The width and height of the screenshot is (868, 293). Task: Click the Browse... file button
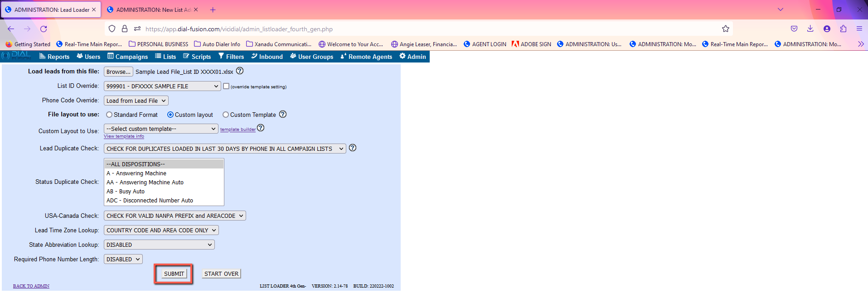pyautogui.click(x=118, y=72)
